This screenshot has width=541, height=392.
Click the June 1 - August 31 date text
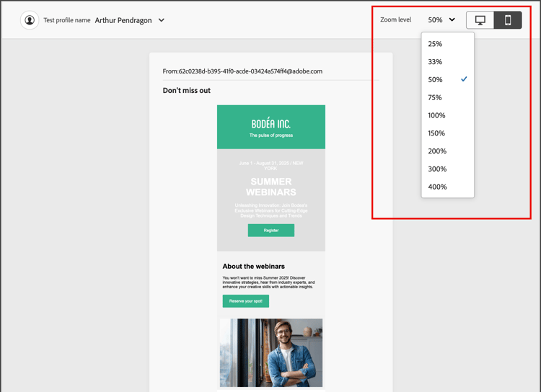[x=270, y=166]
